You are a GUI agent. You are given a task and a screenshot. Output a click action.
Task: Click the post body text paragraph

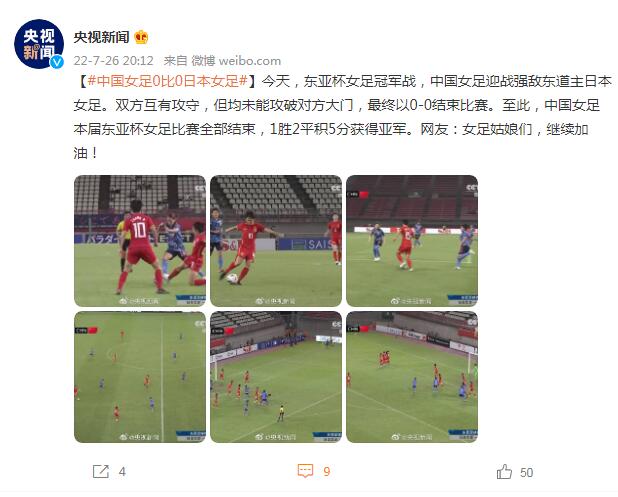(342, 117)
